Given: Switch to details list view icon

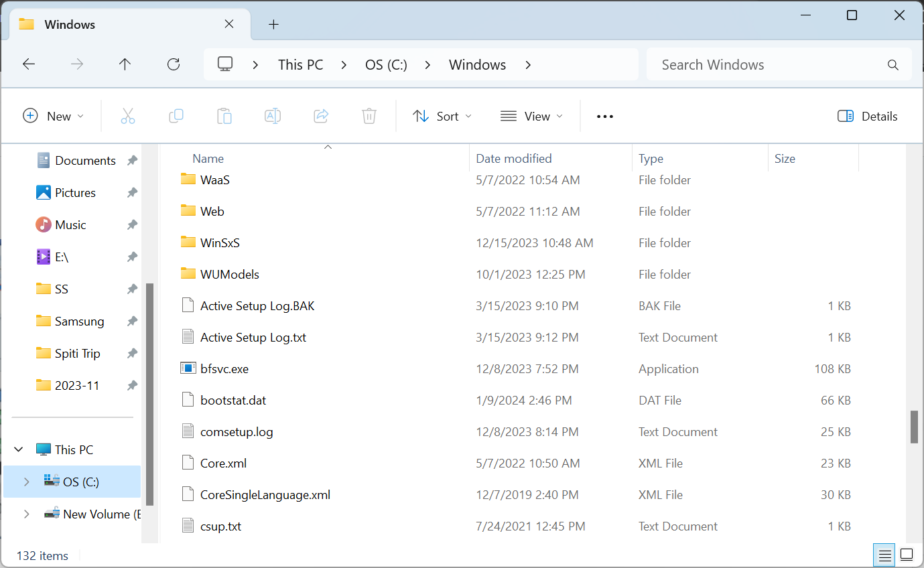Looking at the screenshot, I should pos(885,555).
